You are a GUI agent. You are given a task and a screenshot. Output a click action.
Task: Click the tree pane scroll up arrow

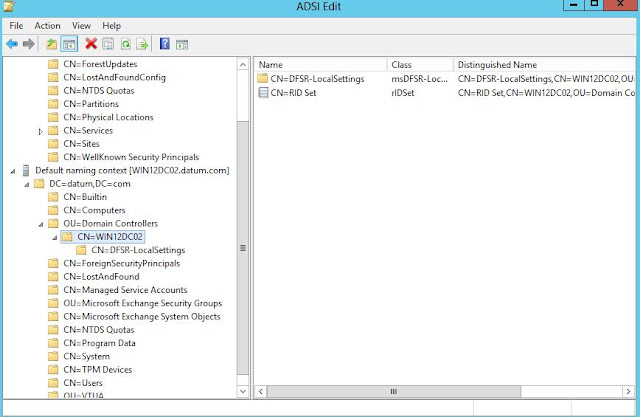tap(243, 64)
